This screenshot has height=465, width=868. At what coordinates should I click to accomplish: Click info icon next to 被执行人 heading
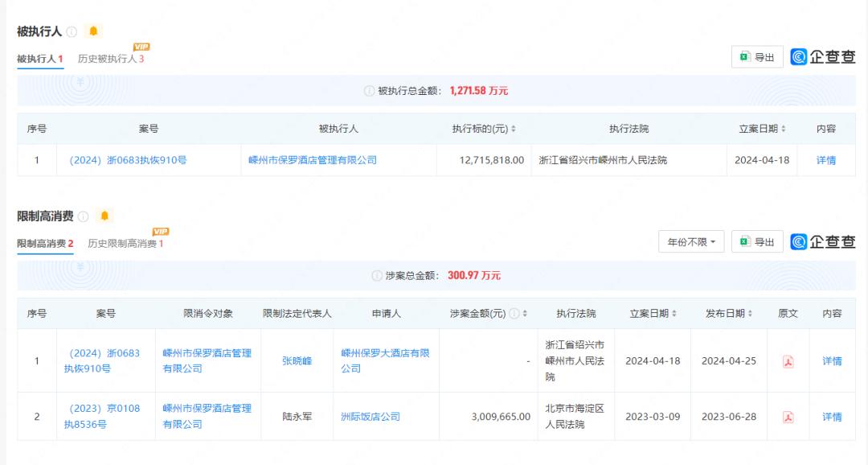click(72, 31)
